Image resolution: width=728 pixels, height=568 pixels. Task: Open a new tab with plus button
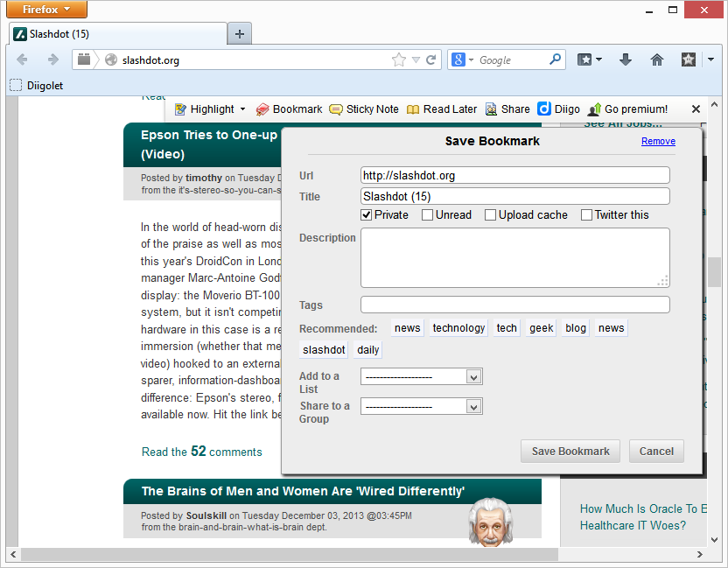click(240, 34)
